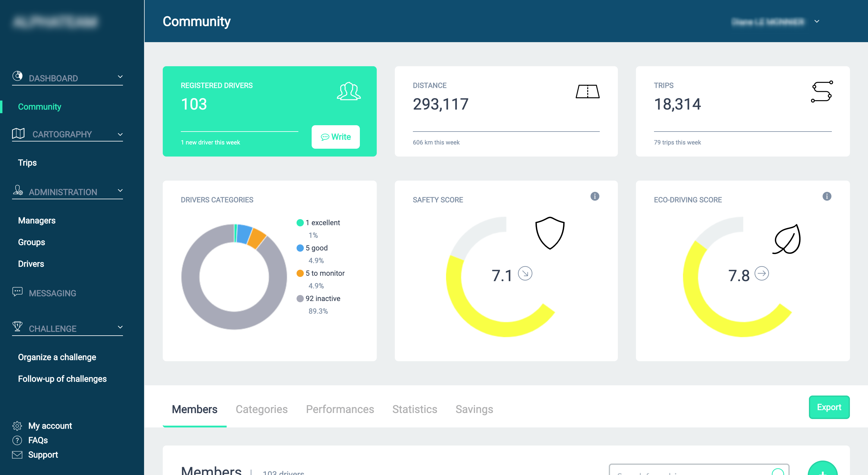Click the eco-driving score trend arrow icon
868x475 pixels.
point(762,273)
